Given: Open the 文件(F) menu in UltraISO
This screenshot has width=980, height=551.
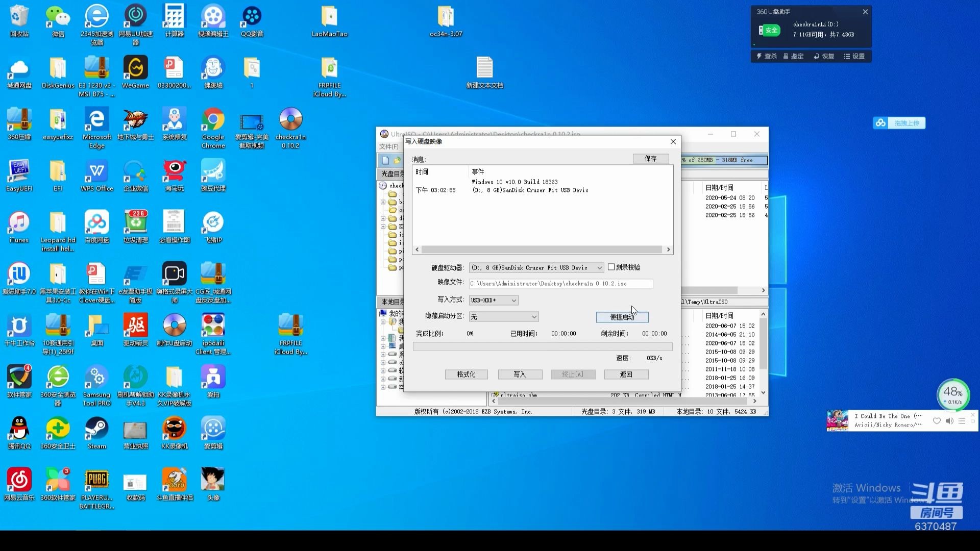Looking at the screenshot, I should [x=388, y=147].
